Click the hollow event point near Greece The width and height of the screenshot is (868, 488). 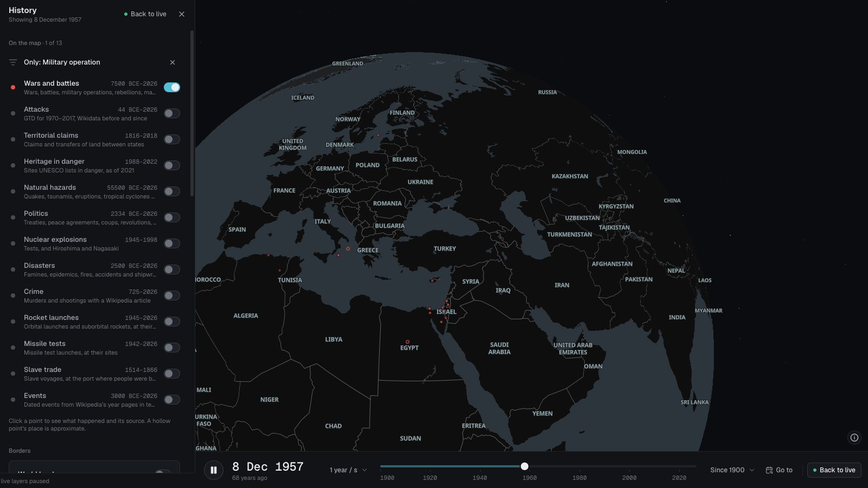348,249
